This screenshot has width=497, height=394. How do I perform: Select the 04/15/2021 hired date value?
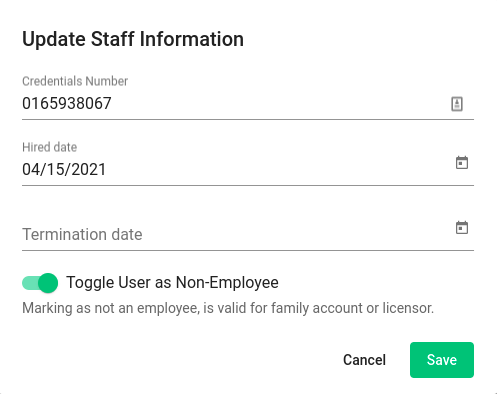coord(64,169)
